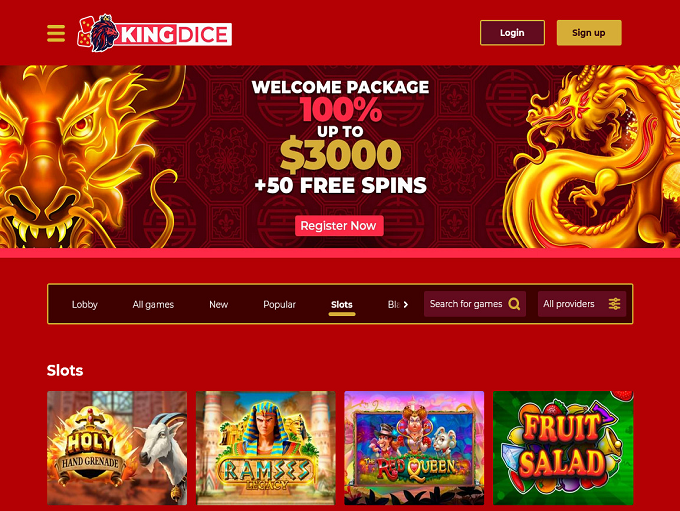
Task: Select the Fruit Salad game tile
Action: [563, 448]
